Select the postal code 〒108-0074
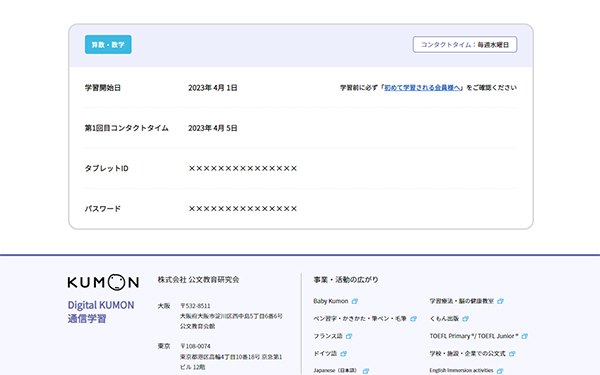The height and width of the screenshot is (375, 600). point(195,346)
